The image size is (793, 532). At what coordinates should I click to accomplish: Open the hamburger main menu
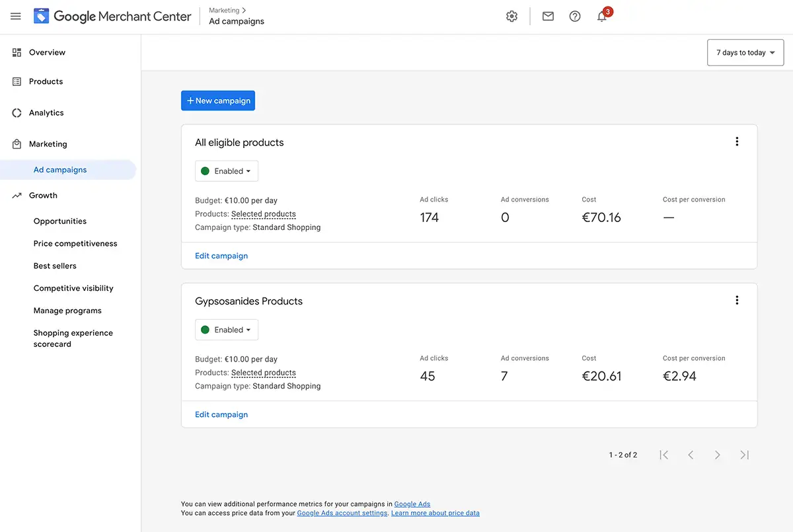pyautogui.click(x=16, y=17)
